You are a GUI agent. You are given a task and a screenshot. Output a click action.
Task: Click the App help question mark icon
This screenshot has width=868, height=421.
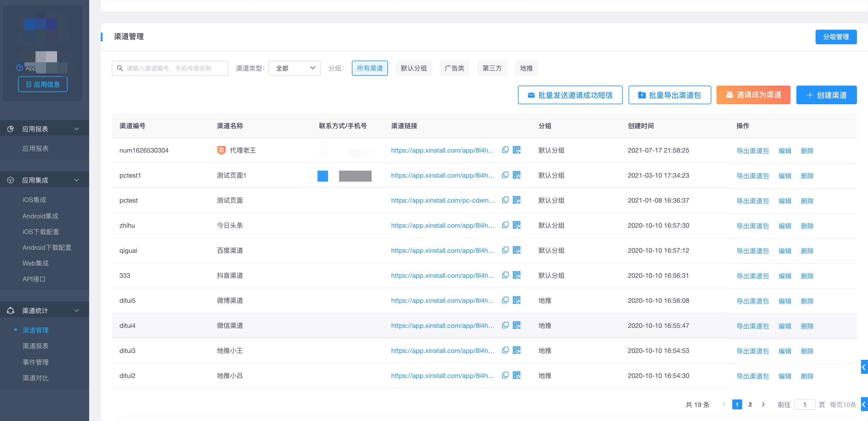20,68
